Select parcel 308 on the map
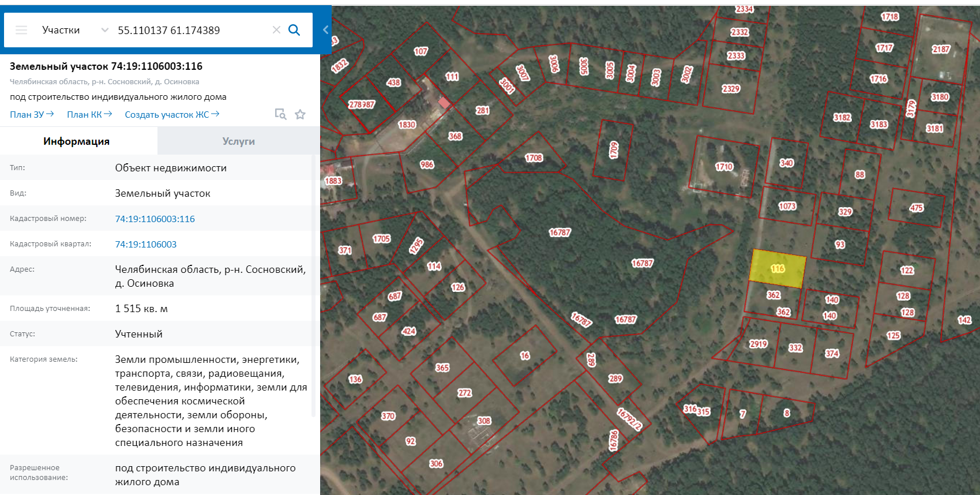The image size is (980, 495). click(x=483, y=421)
